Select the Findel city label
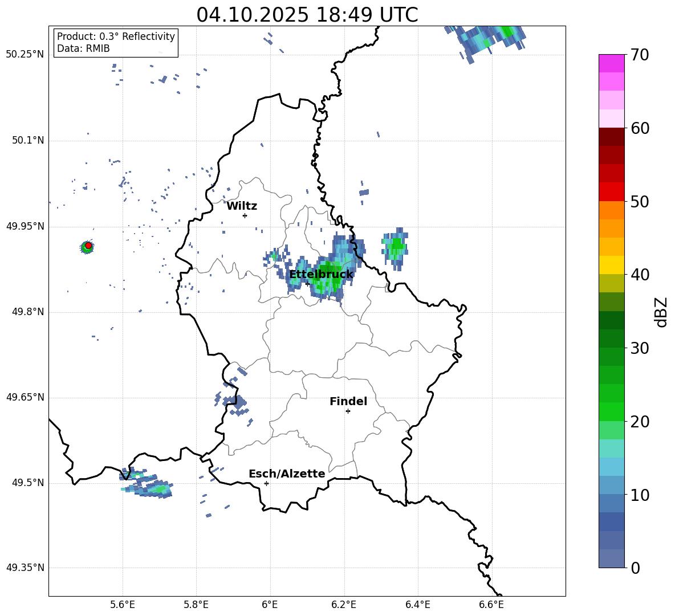This screenshot has width=675, height=616. click(x=348, y=401)
